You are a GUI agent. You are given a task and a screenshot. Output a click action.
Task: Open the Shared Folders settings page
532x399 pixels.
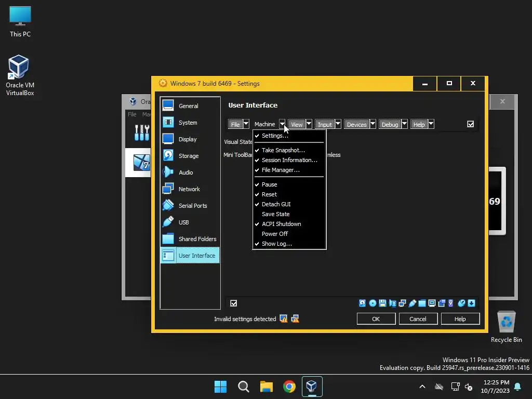190,239
